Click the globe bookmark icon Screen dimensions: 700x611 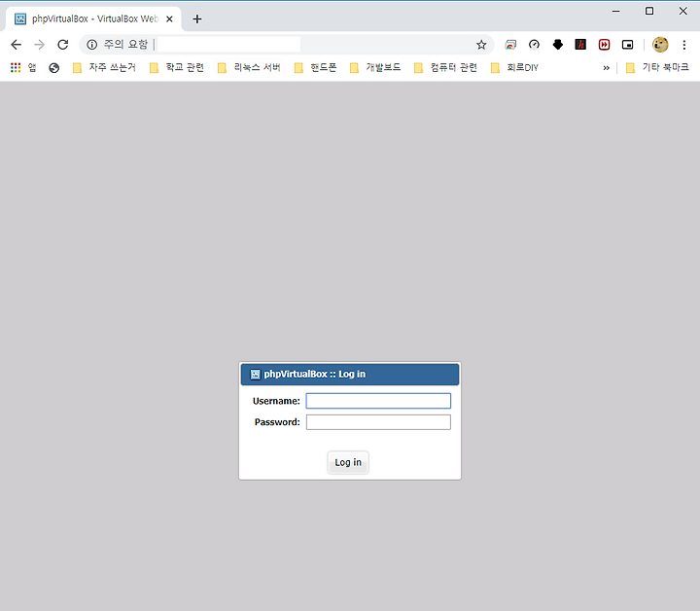pyautogui.click(x=54, y=67)
